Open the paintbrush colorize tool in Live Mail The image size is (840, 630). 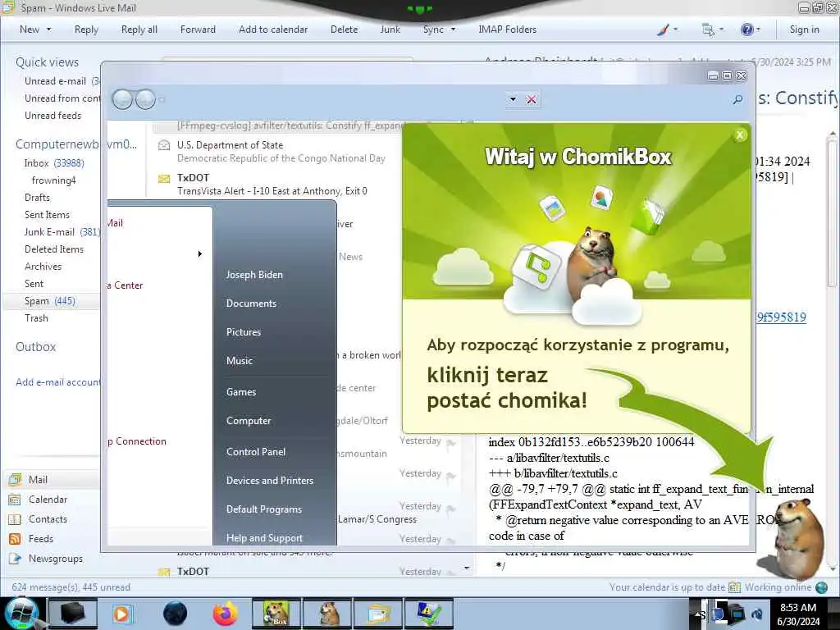tap(663, 30)
